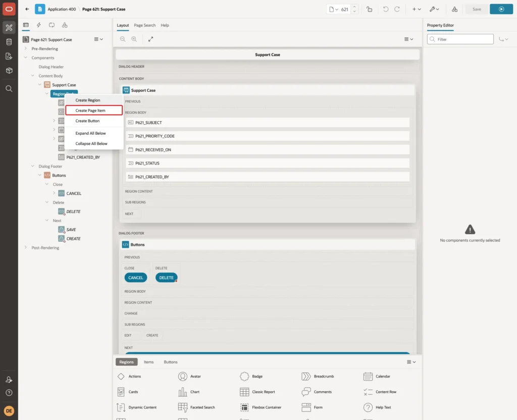517x420 pixels.
Task: Choose Create Page Item from the context menu
Action: 94,111
